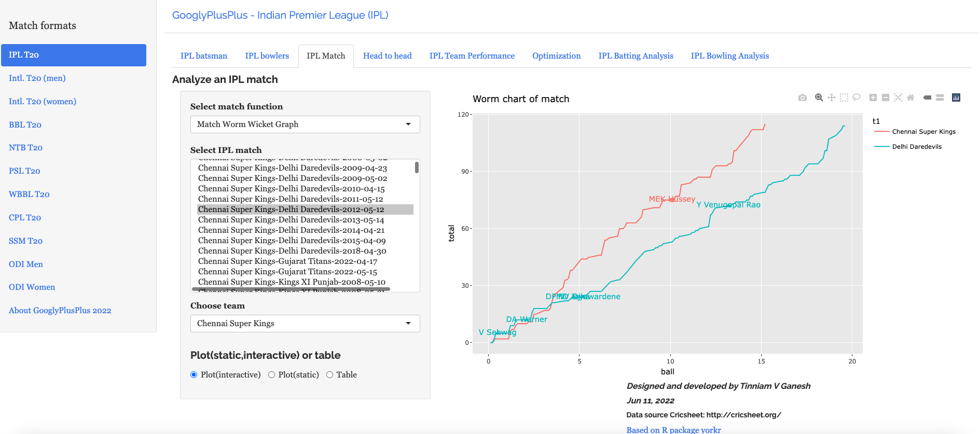The image size is (980, 434).
Task: Activate the Pan tool on chart
Action: point(832,97)
